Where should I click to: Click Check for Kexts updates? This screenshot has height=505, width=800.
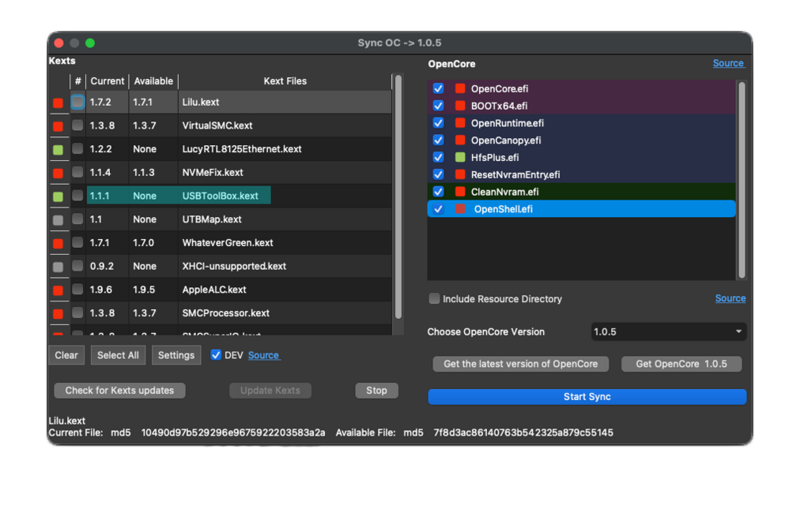tap(119, 390)
